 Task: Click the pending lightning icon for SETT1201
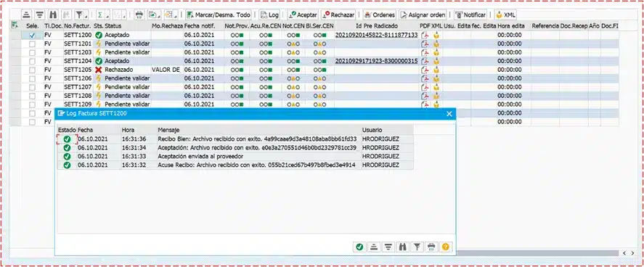point(98,44)
